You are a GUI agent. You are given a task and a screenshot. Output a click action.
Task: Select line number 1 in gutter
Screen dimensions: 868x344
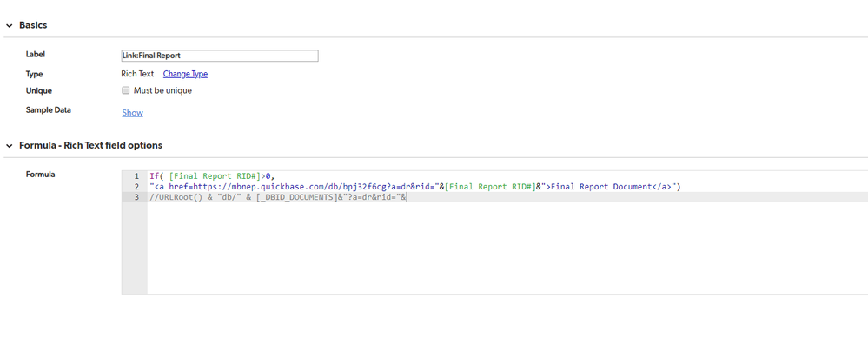[136, 175]
